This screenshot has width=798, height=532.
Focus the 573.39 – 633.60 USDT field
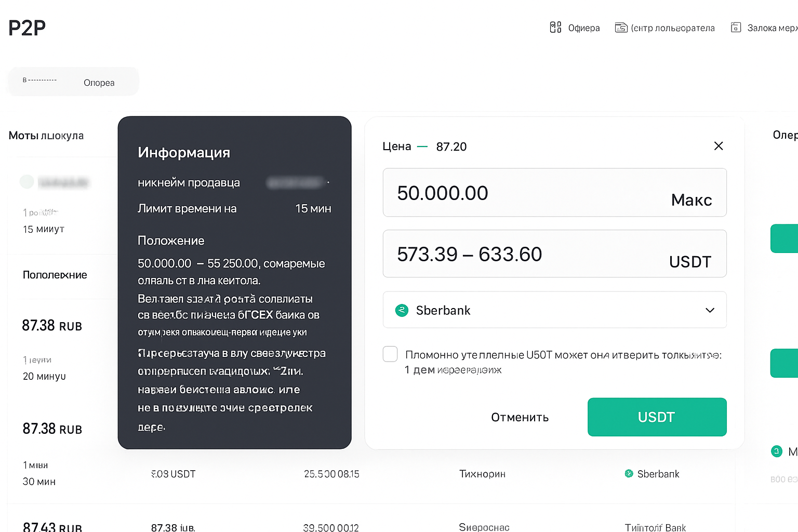tap(554, 254)
